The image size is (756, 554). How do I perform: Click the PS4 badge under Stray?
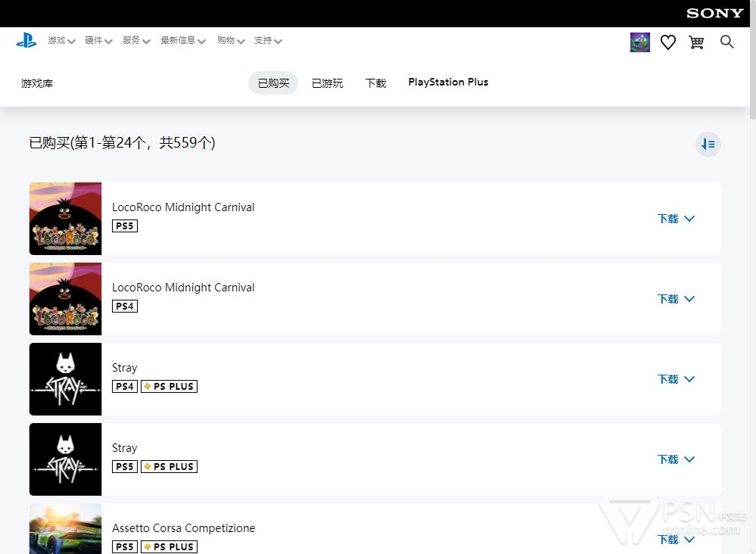point(125,386)
